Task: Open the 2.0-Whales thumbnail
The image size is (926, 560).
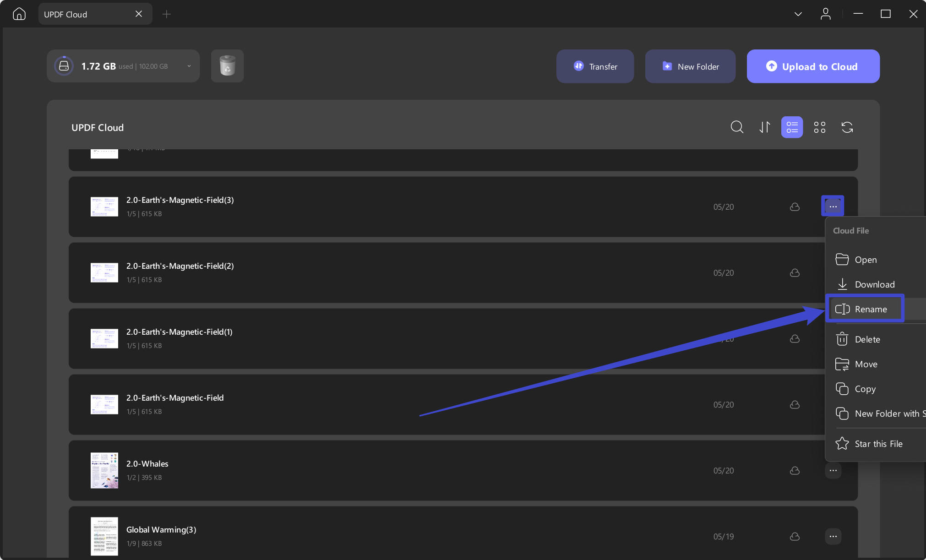Action: (x=104, y=470)
